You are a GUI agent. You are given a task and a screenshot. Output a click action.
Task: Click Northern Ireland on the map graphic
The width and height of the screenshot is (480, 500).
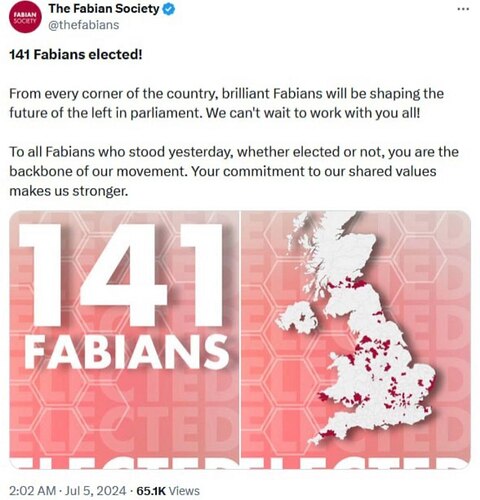pos(298,318)
